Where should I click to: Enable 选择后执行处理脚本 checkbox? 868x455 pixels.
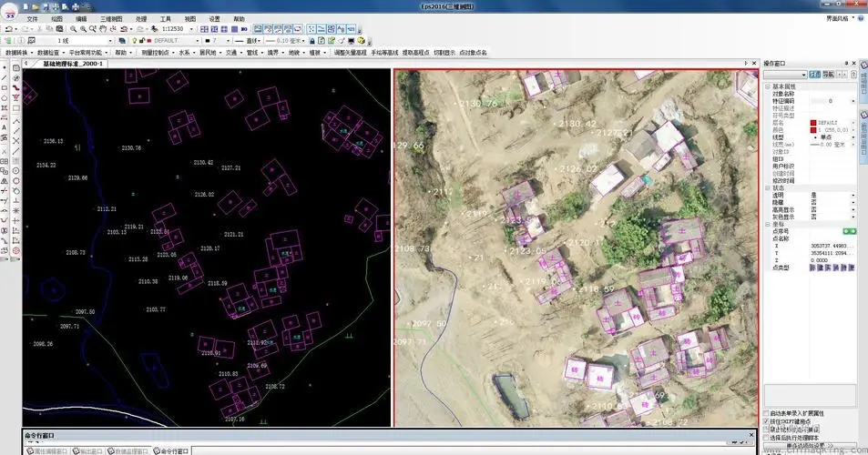coord(766,438)
